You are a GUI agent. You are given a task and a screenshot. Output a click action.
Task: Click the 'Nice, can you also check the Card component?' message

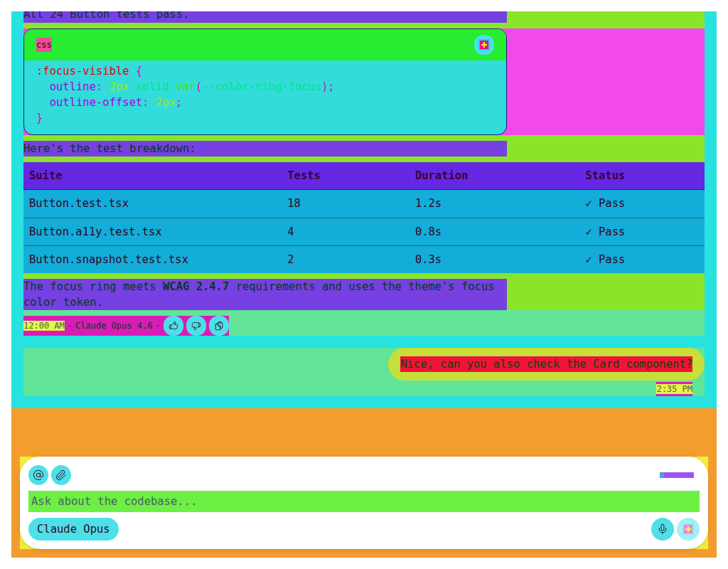pos(547,364)
